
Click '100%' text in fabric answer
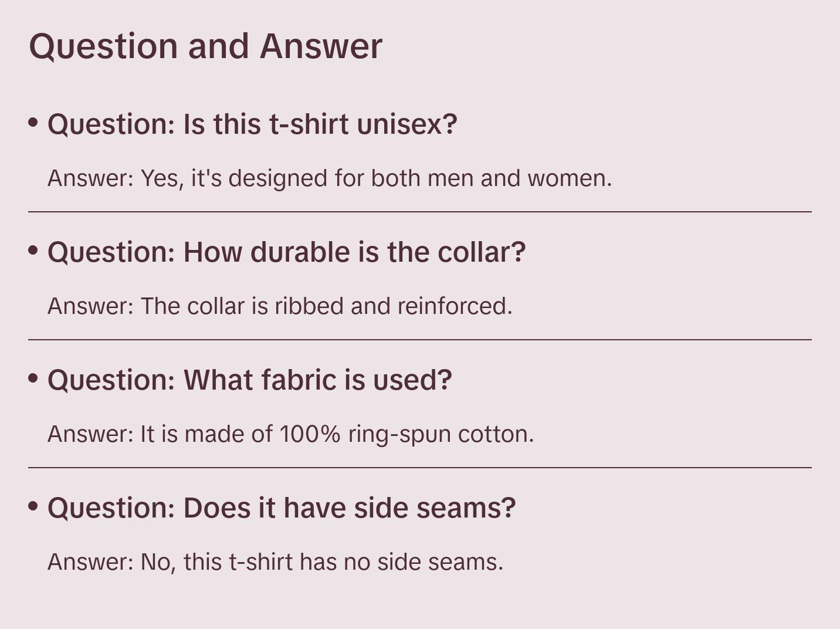(x=310, y=434)
